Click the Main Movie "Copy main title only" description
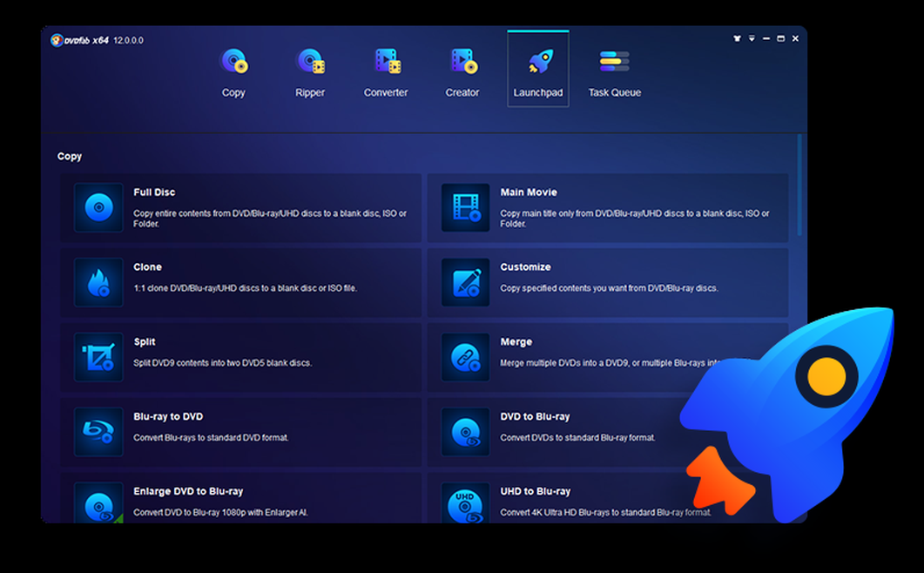 click(635, 218)
